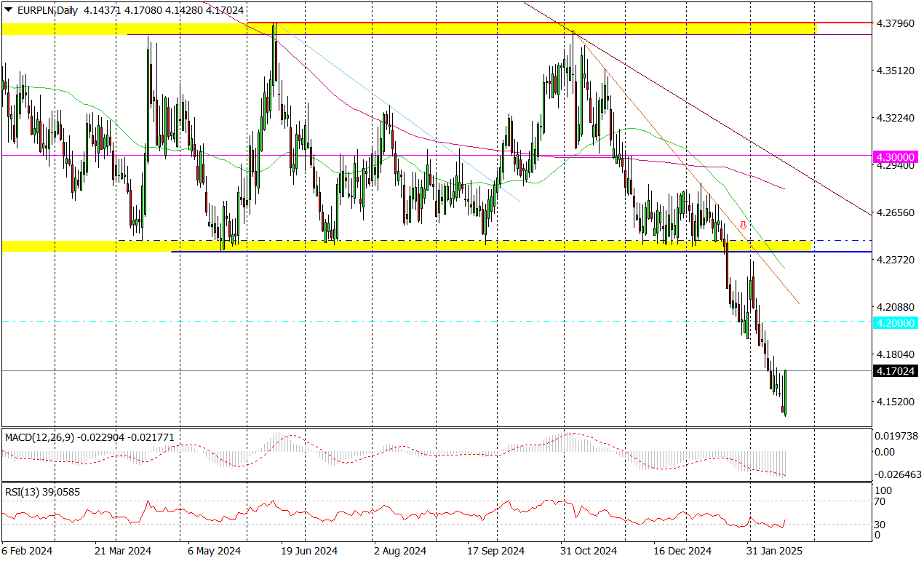Screen dimensions: 924x561
Task: Click the 4.20880 value on price axis
Action: 896,307
